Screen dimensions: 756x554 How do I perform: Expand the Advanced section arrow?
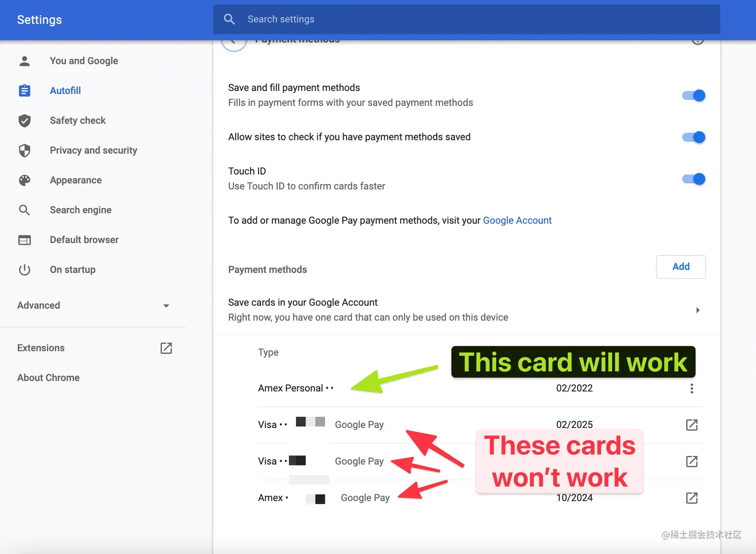[166, 305]
